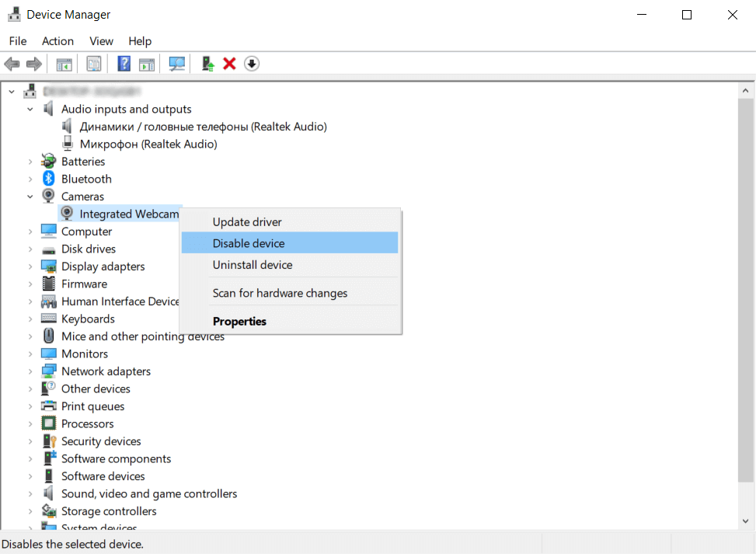The width and height of the screenshot is (756, 554).
Task: Click the Firmware chip icon
Action: click(49, 284)
